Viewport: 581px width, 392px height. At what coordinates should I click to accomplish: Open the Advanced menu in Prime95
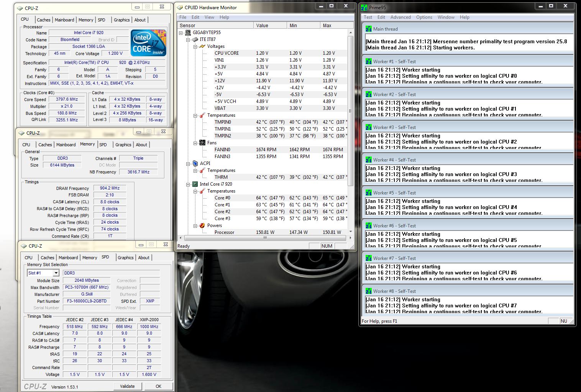pyautogui.click(x=400, y=17)
